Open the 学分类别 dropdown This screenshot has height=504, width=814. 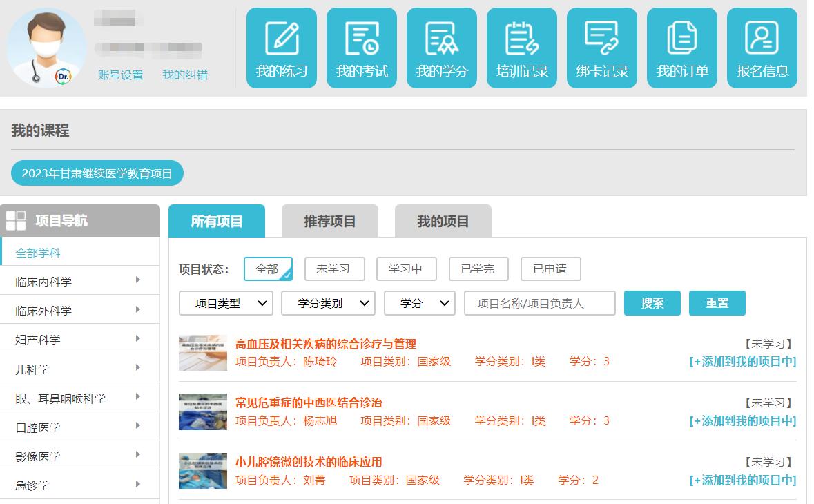tap(328, 303)
